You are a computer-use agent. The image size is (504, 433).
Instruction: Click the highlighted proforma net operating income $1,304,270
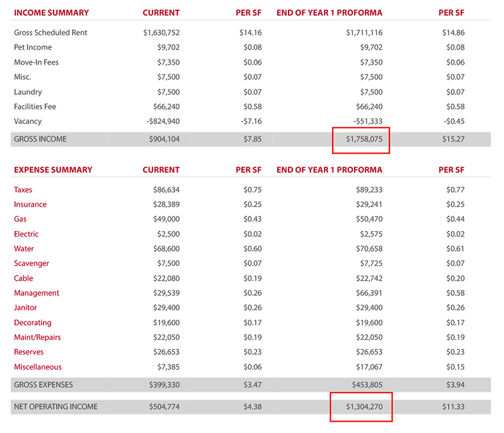(362, 407)
